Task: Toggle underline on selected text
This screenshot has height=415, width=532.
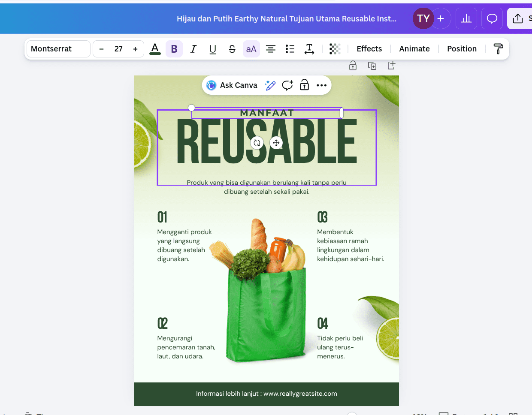Action: pyautogui.click(x=213, y=49)
